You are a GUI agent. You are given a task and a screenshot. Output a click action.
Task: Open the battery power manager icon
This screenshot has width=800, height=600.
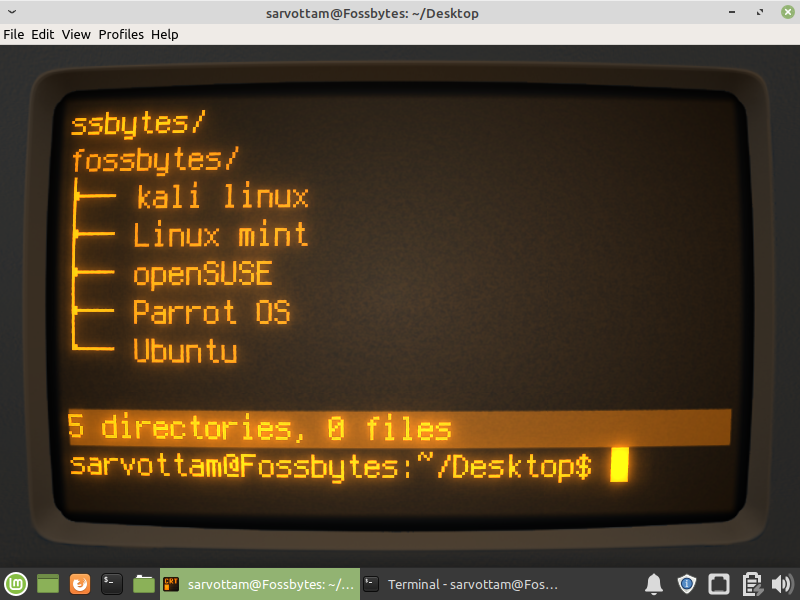coord(752,584)
